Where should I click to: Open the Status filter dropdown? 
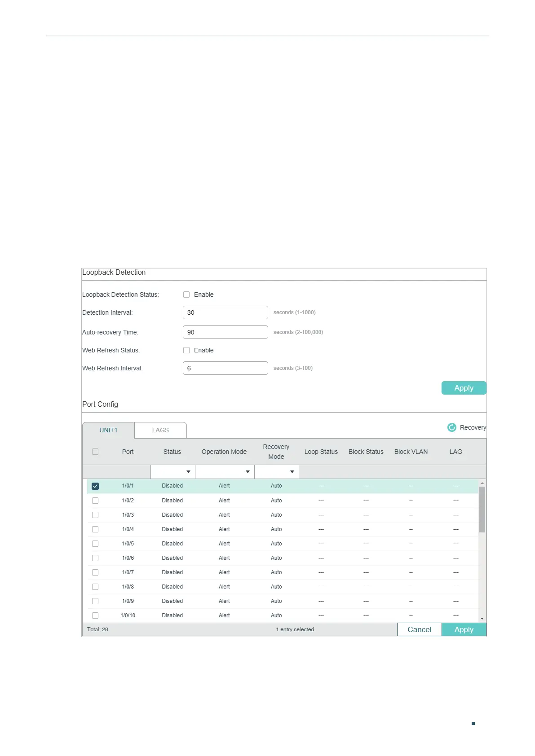[x=173, y=472]
